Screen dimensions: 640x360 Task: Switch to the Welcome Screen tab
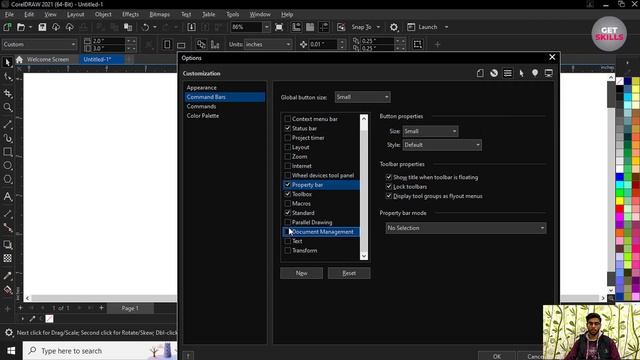[x=47, y=59]
